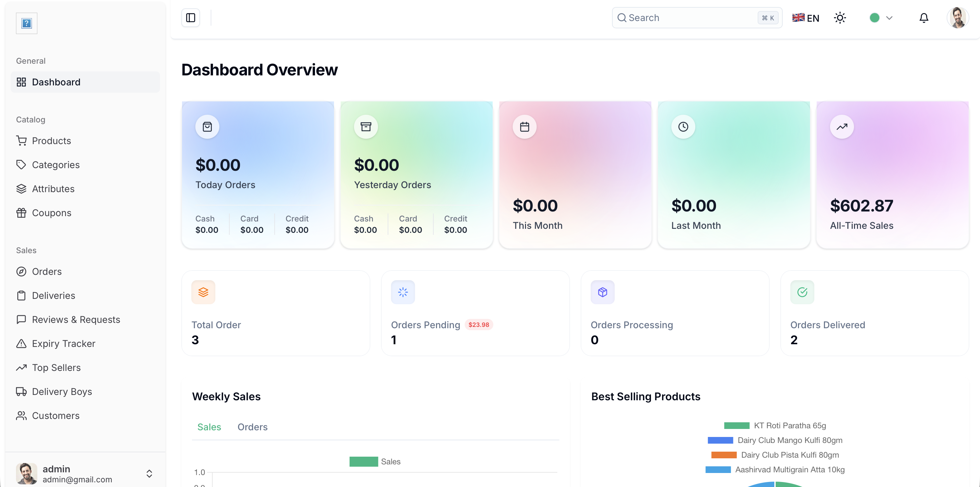Click the Top Sellers trending icon

(21, 368)
